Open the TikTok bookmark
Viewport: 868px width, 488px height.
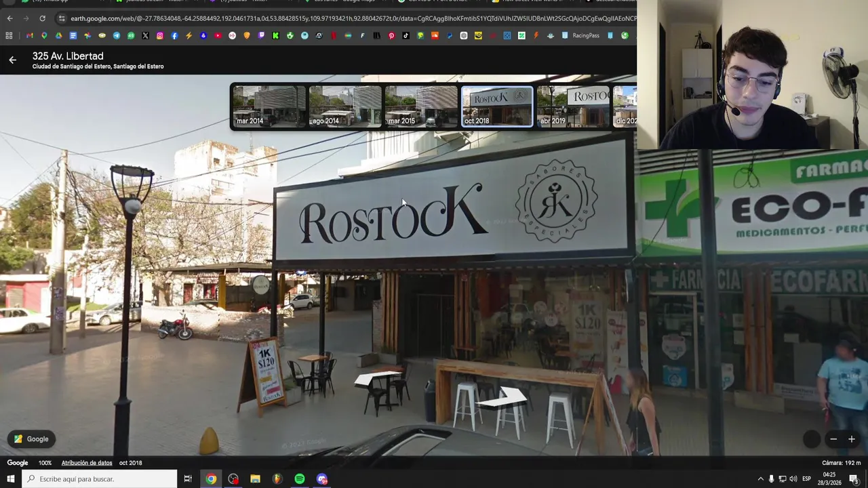pyautogui.click(x=406, y=35)
